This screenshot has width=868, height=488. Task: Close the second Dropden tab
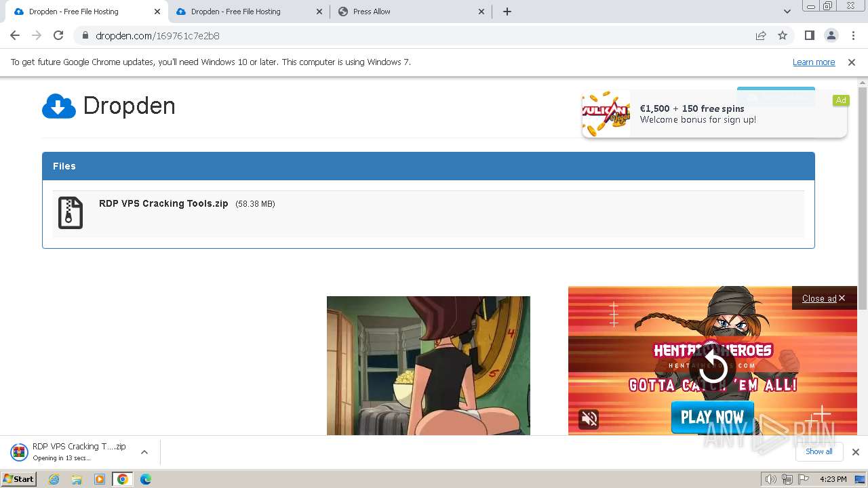[319, 12]
